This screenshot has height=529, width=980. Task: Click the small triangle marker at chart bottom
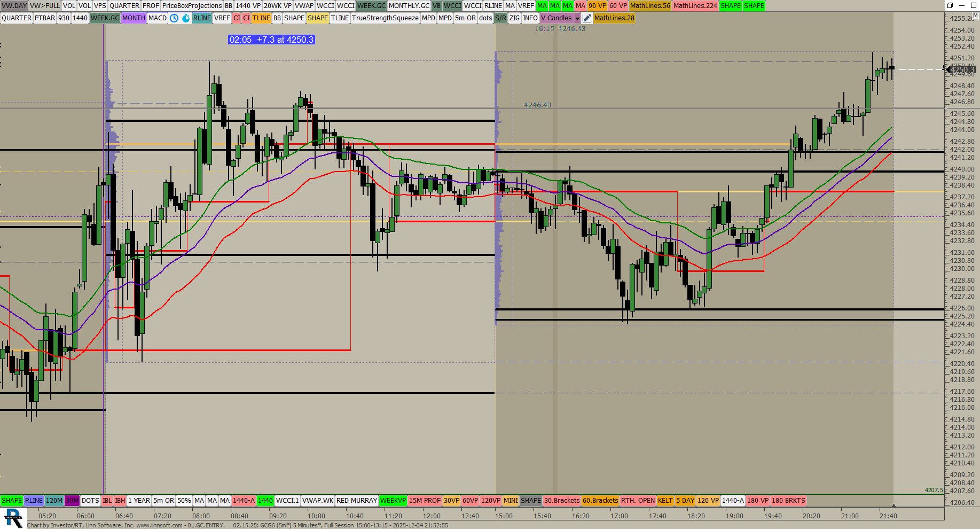[893, 504]
